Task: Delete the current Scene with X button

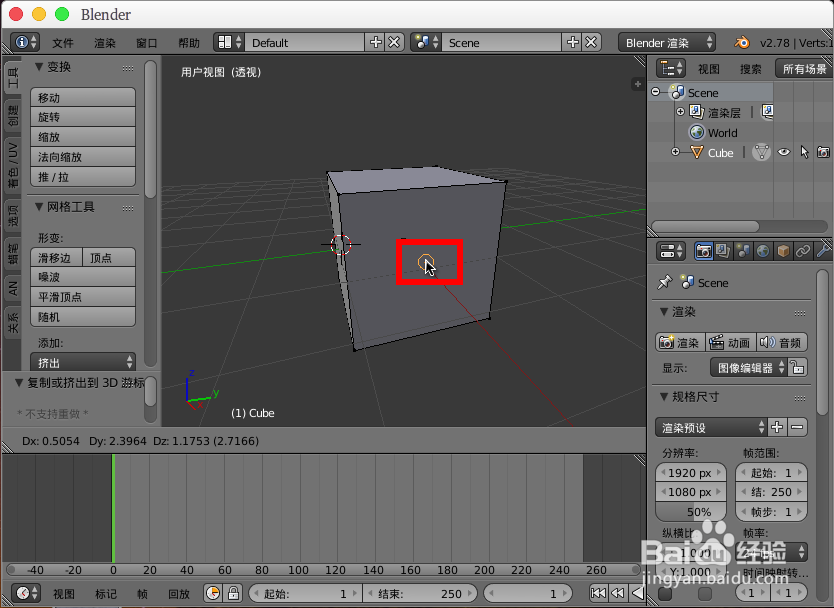Action: tap(591, 42)
